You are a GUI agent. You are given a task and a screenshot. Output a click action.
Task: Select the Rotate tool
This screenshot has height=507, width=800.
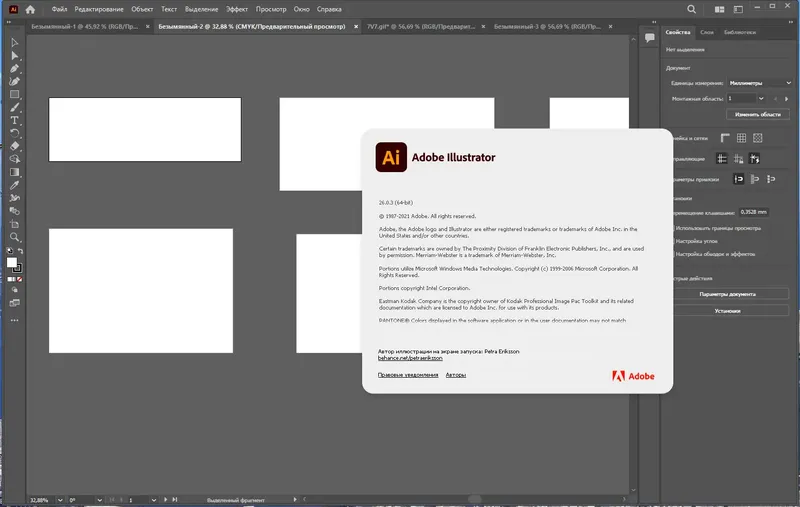coord(14,133)
